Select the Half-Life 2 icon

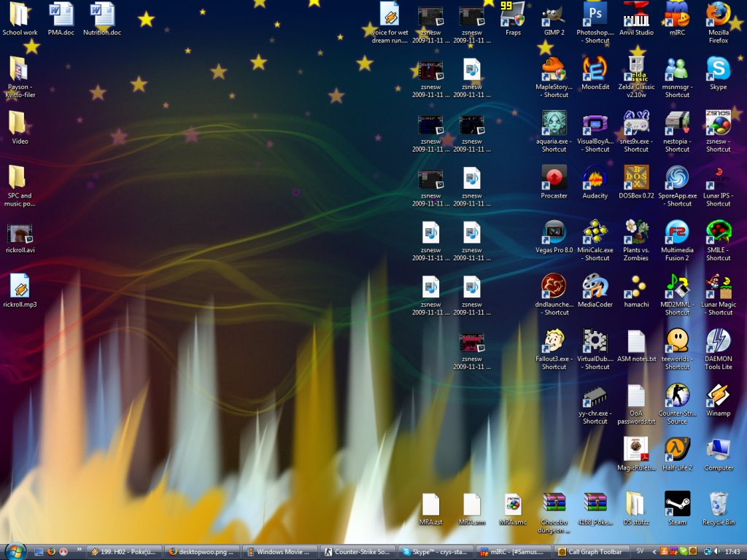(x=677, y=450)
